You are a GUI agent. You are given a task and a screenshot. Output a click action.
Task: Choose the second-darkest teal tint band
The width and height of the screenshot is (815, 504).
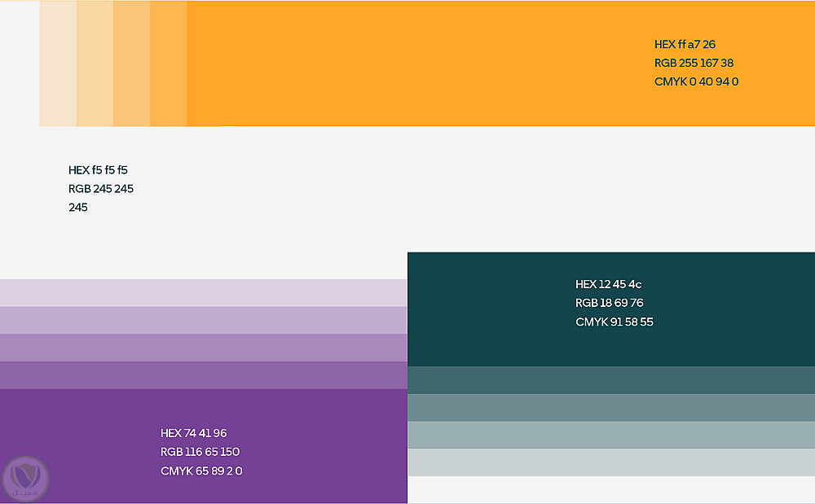[611, 407]
